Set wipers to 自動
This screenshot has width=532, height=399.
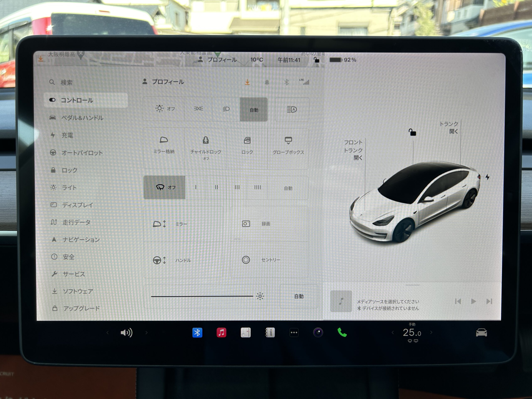288,188
